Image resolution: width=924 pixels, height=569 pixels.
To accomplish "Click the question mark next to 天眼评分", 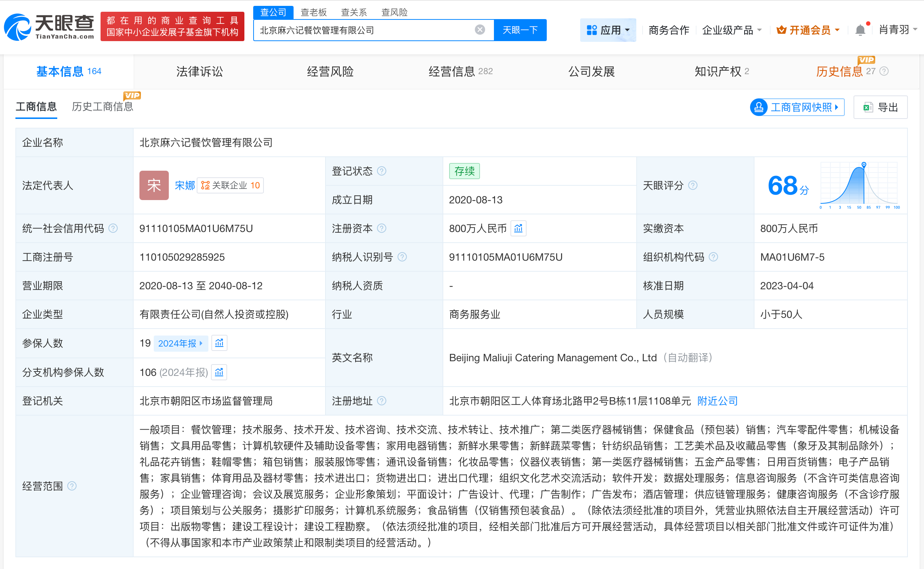I will pos(693,185).
